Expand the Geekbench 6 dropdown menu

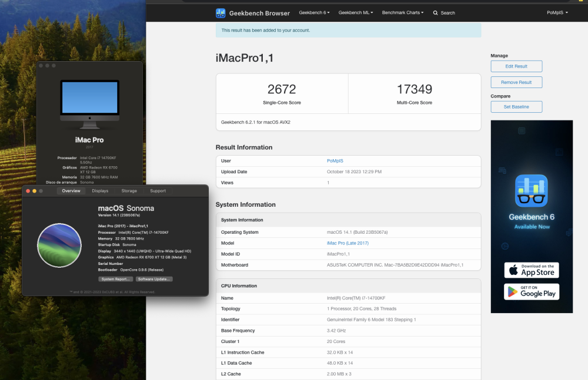314,13
